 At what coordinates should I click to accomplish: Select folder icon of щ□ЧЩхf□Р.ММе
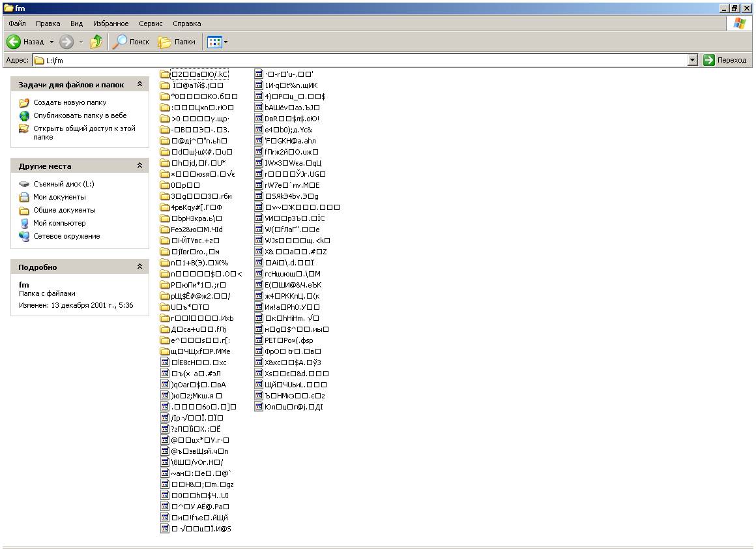pos(164,351)
